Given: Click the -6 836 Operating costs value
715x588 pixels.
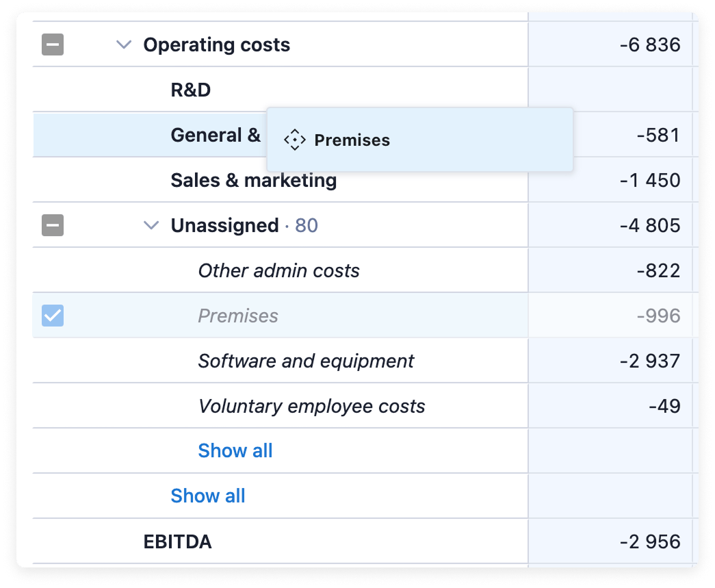Looking at the screenshot, I should tap(650, 44).
